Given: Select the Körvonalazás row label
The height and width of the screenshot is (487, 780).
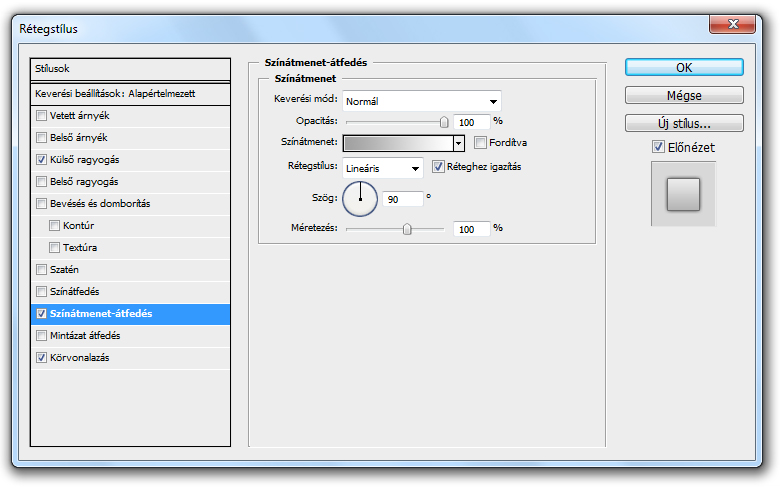Looking at the screenshot, I should coord(80,358).
